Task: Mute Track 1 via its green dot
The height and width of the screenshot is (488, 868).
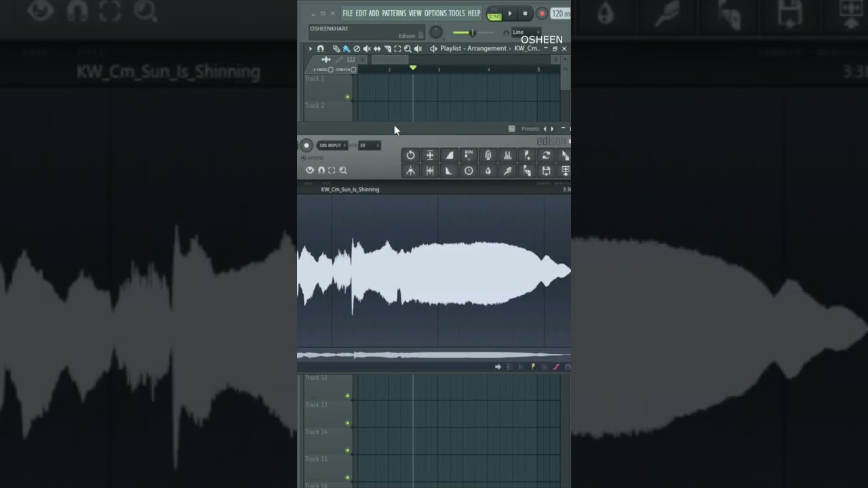Action: pyautogui.click(x=348, y=97)
